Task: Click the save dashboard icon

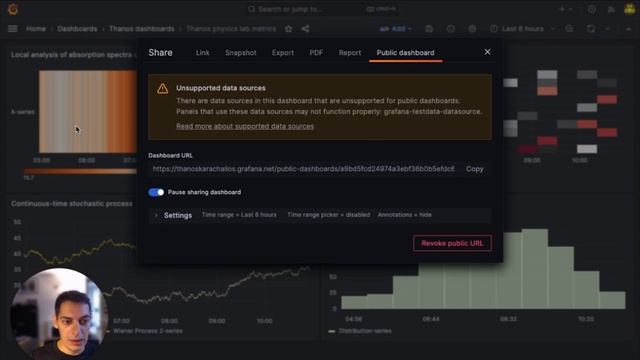Action: tap(429, 29)
